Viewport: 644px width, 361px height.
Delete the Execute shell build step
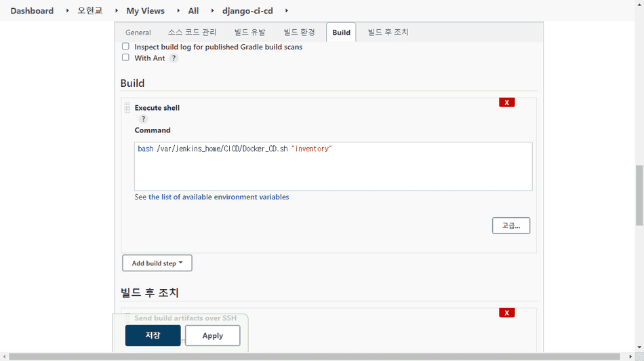507,102
